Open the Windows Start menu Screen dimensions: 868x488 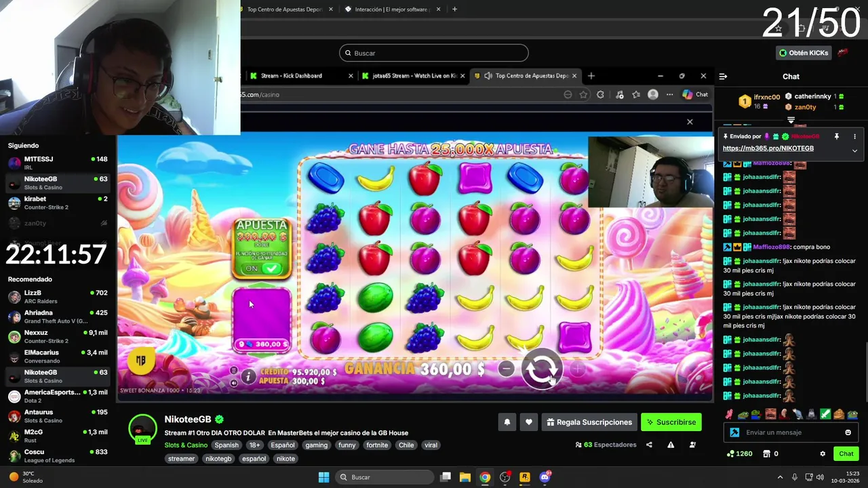tap(323, 477)
